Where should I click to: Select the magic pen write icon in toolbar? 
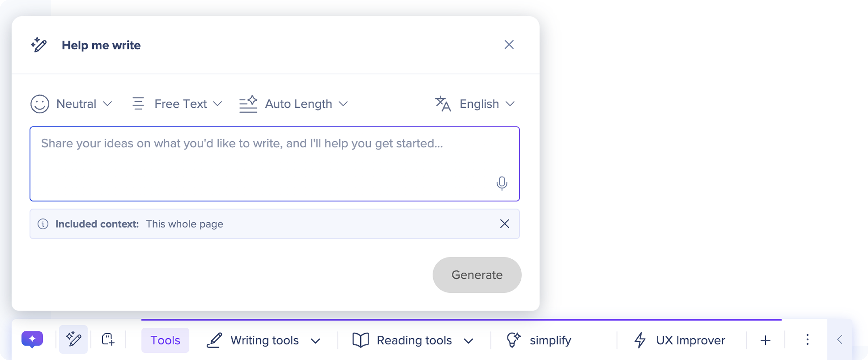coord(73,339)
